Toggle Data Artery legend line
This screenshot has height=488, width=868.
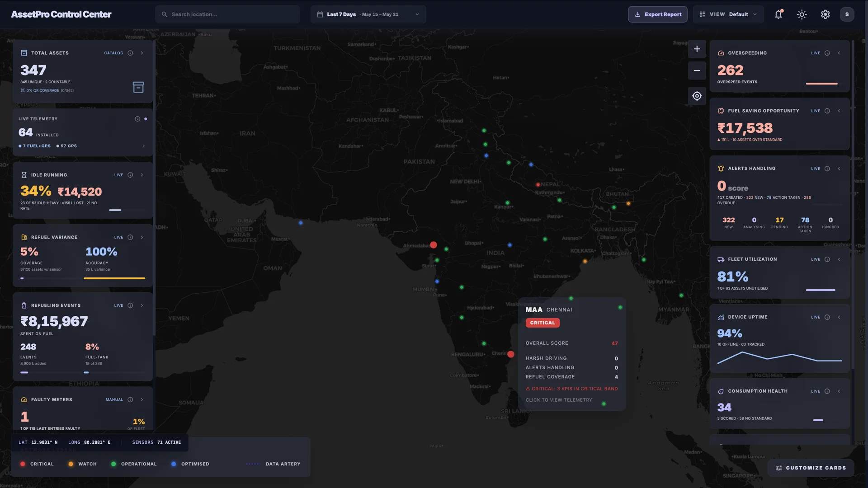pos(273,464)
